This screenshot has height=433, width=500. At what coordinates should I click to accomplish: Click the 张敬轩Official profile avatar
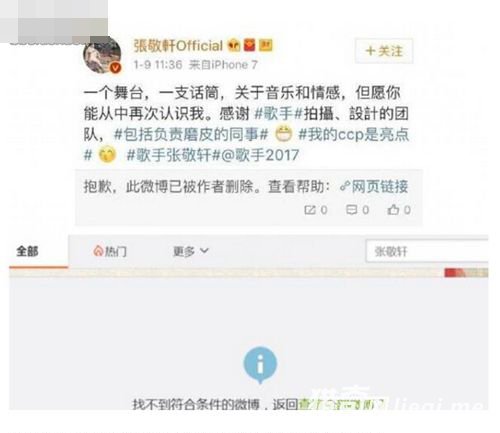pyautogui.click(x=102, y=54)
